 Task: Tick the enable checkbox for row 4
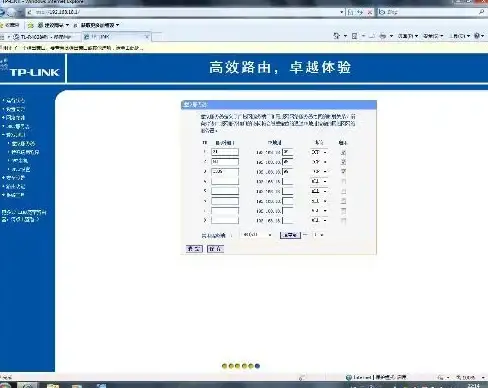pyautogui.click(x=343, y=181)
